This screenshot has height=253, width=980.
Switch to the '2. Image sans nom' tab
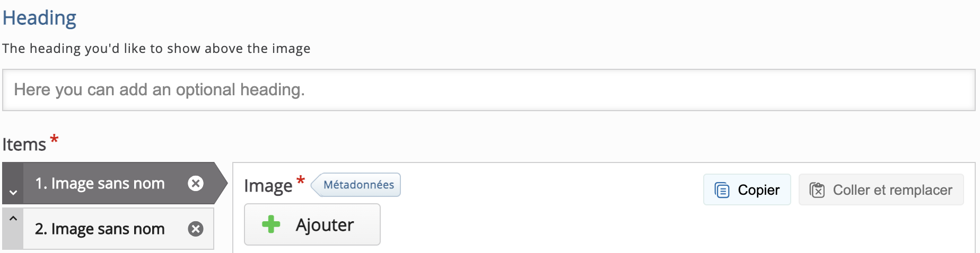pyautogui.click(x=100, y=229)
